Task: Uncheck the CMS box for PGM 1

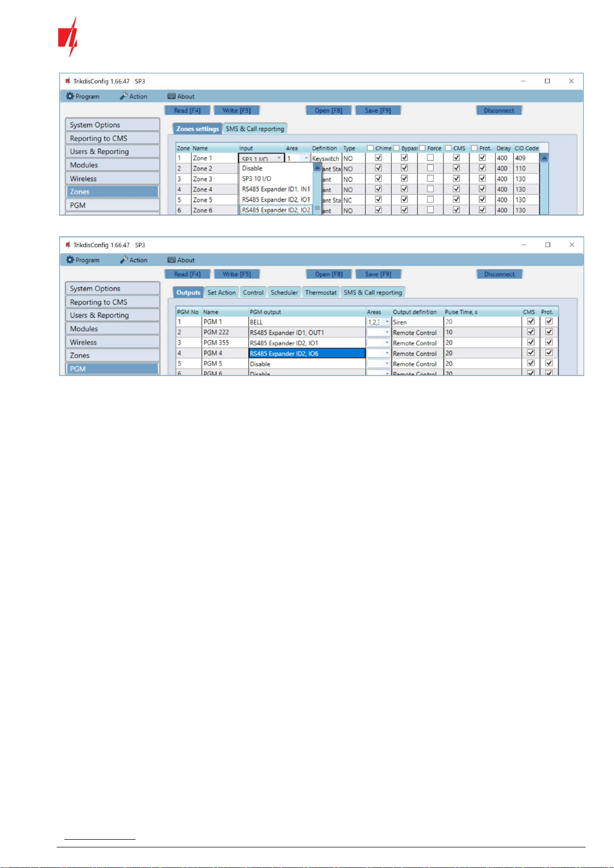Action: pos(531,321)
